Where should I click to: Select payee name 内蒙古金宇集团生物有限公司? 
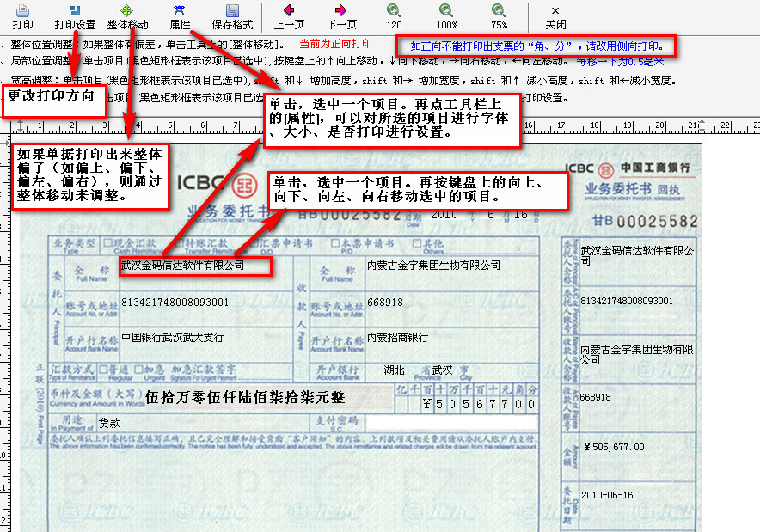[x=434, y=266]
